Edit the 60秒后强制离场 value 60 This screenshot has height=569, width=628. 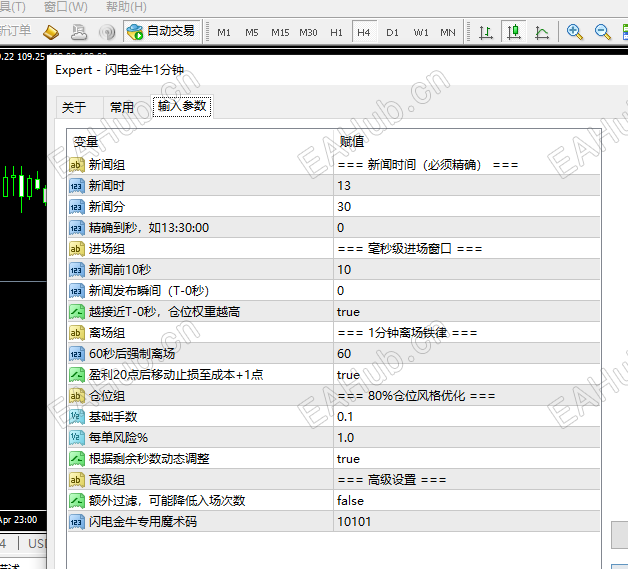click(x=467, y=354)
